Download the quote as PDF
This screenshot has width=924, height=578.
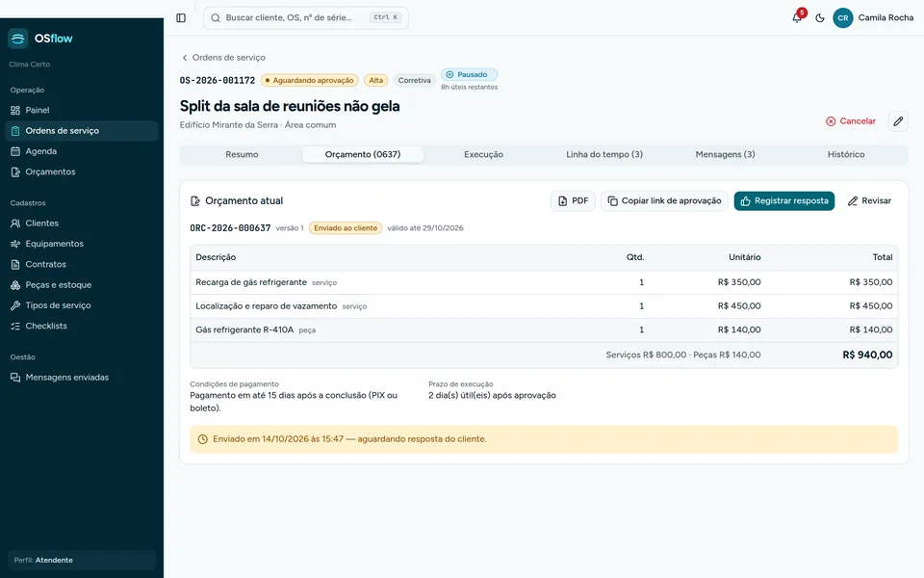[x=573, y=201]
